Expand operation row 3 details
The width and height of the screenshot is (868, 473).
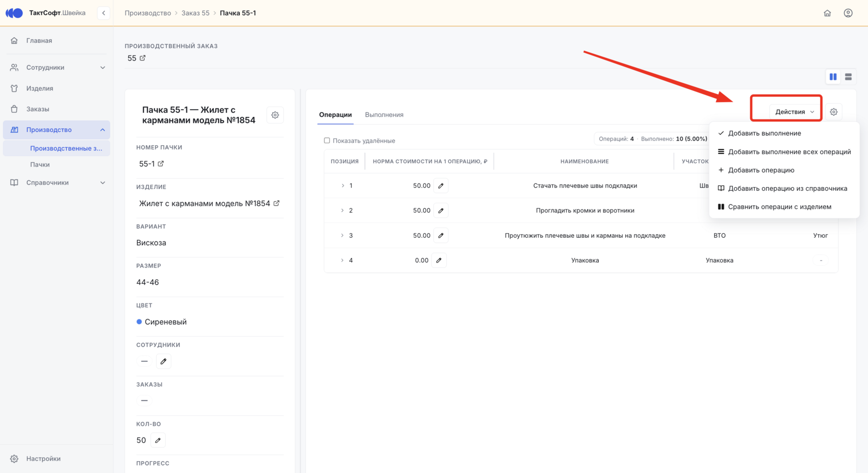[x=342, y=235]
